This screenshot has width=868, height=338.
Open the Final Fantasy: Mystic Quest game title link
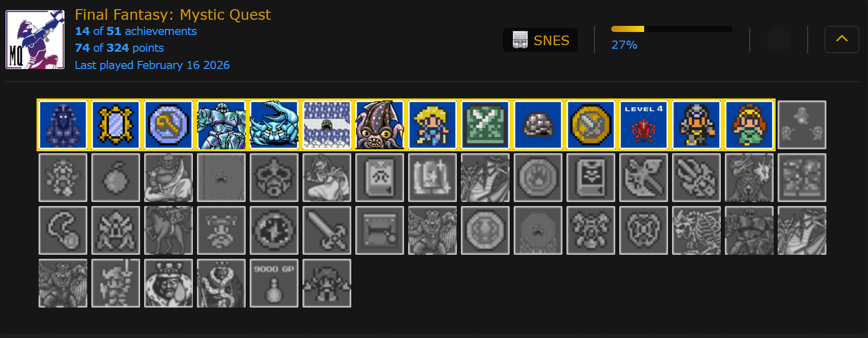click(x=173, y=15)
